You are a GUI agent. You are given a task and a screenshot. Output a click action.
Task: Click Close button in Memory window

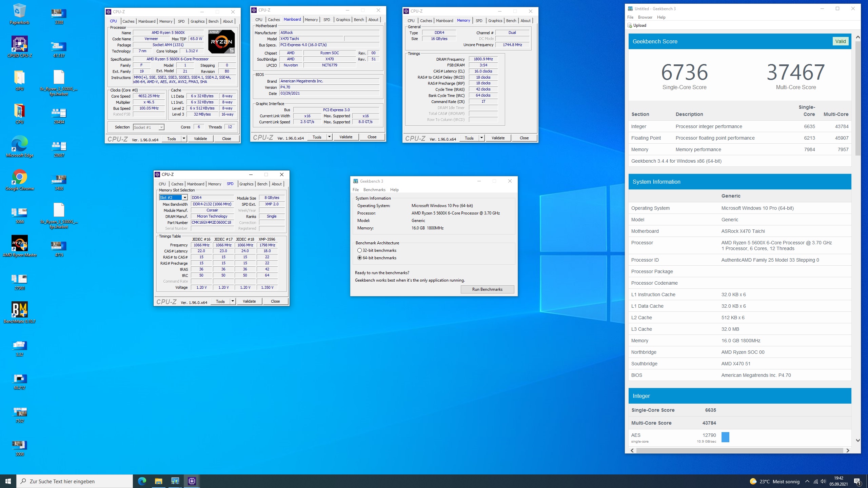coord(524,138)
